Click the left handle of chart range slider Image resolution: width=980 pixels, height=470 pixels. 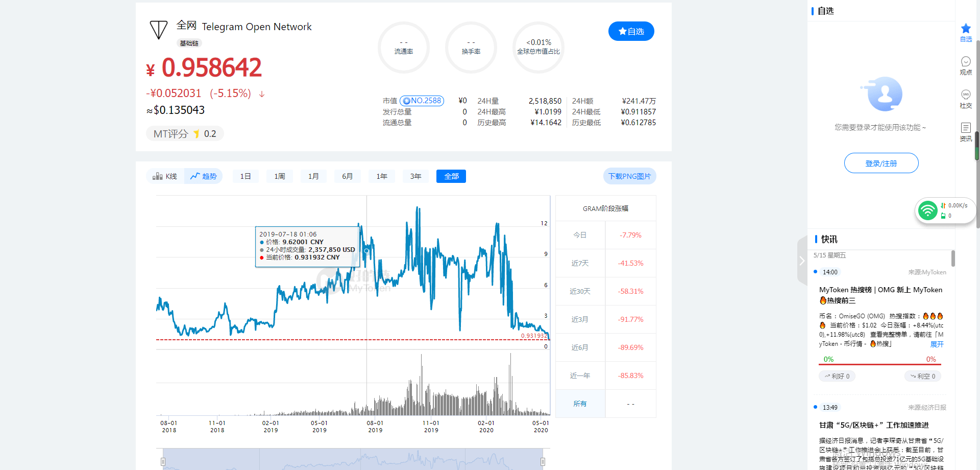pyautogui.click(x=163, y=462)
